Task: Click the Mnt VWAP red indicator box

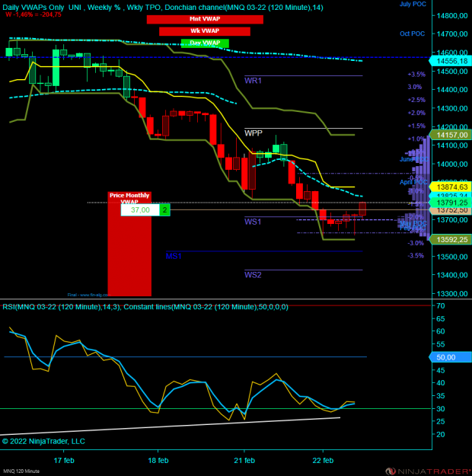Action: point(205,19)
